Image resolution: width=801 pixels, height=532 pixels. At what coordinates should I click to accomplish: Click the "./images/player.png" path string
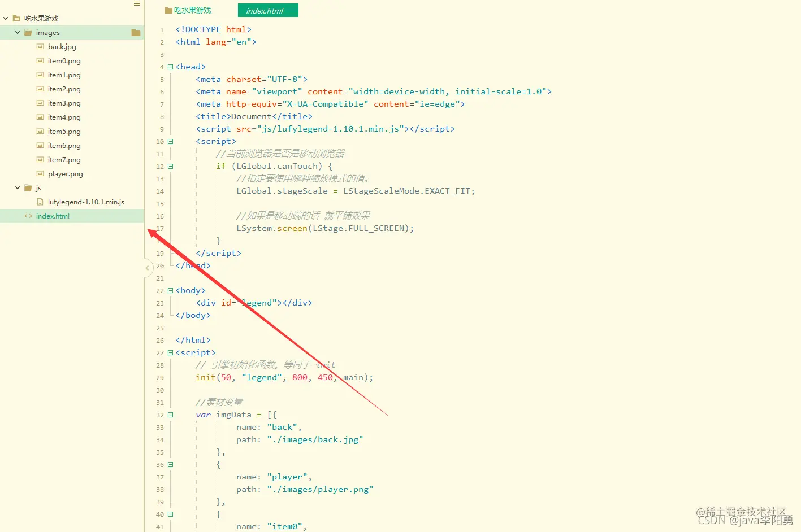click(320, 489)
